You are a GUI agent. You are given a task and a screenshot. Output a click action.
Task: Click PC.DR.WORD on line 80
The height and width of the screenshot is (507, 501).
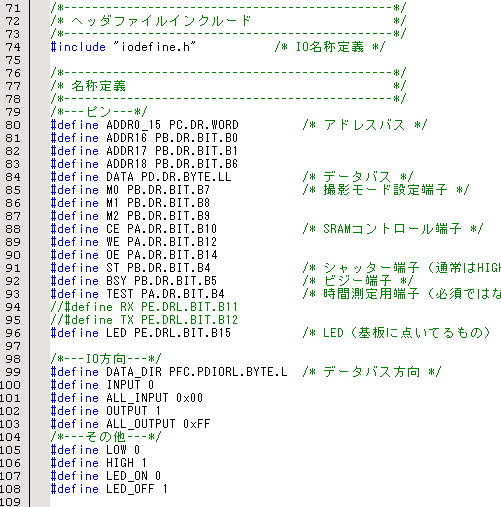click(204, 125)
